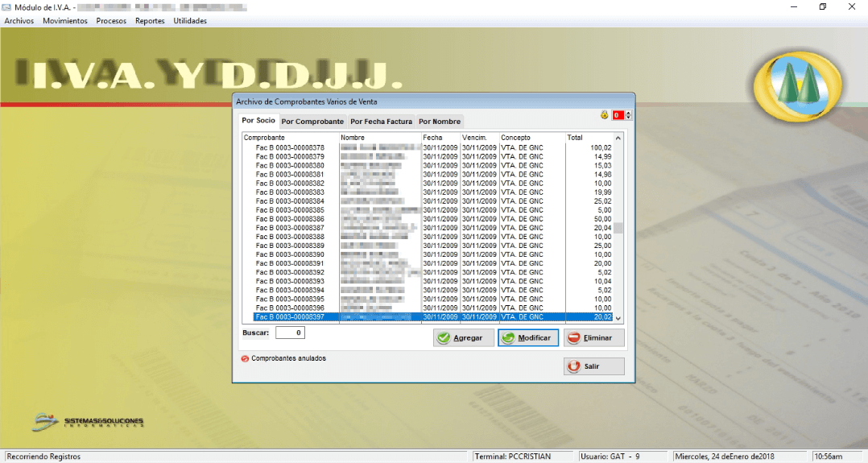Select row Fac B 0003-00008378
868x463 pixels.
433,148
